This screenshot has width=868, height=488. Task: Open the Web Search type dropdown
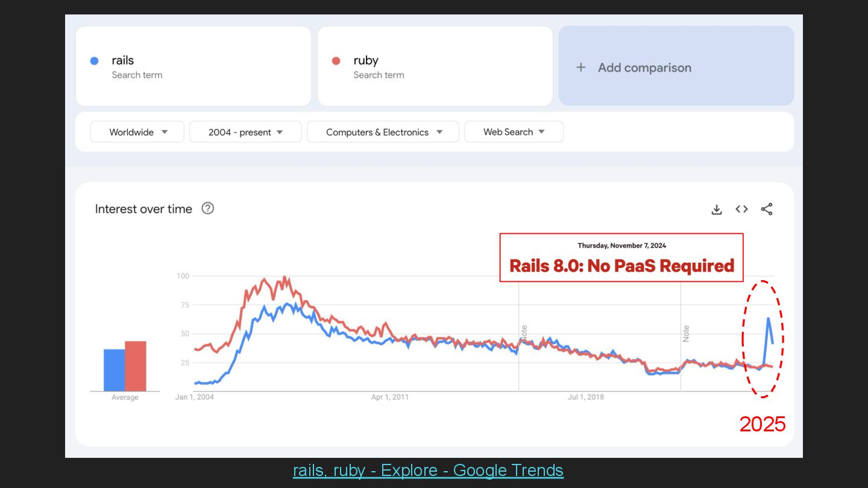[514, 132]
